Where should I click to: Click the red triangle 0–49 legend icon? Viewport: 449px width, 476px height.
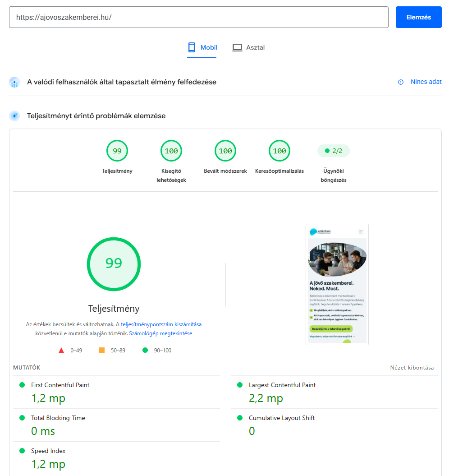point(61,350)
